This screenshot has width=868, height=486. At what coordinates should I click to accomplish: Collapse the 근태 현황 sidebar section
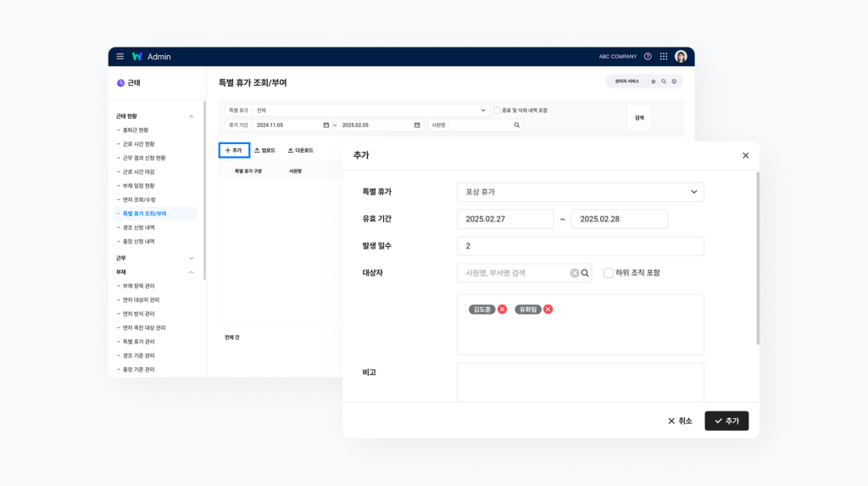coord(191,116)
